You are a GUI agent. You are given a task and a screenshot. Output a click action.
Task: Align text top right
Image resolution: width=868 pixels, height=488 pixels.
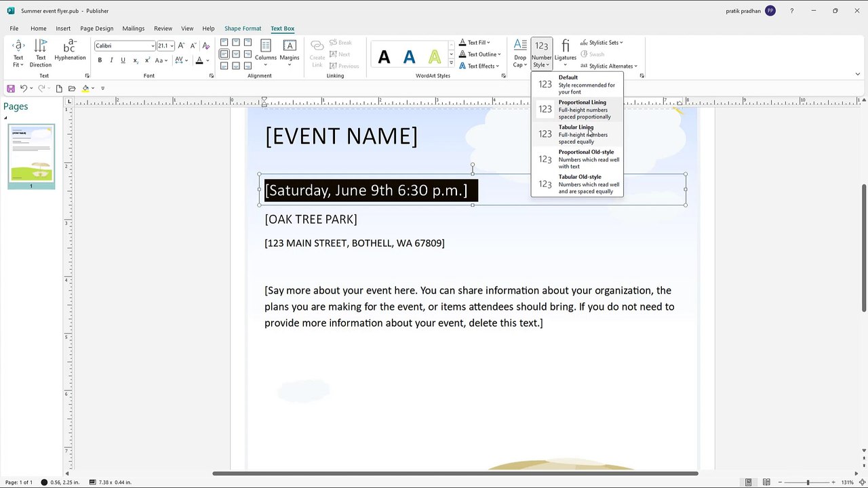tap(248, 43)
